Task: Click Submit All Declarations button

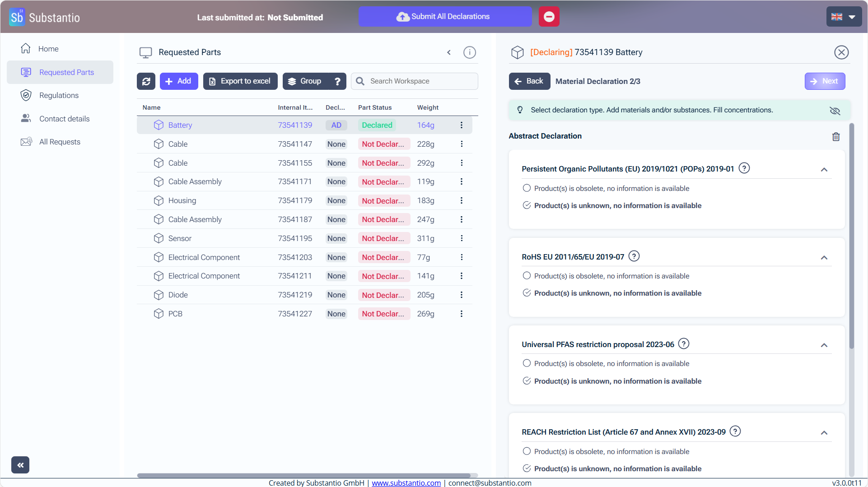Action: (x=444, y=17)
